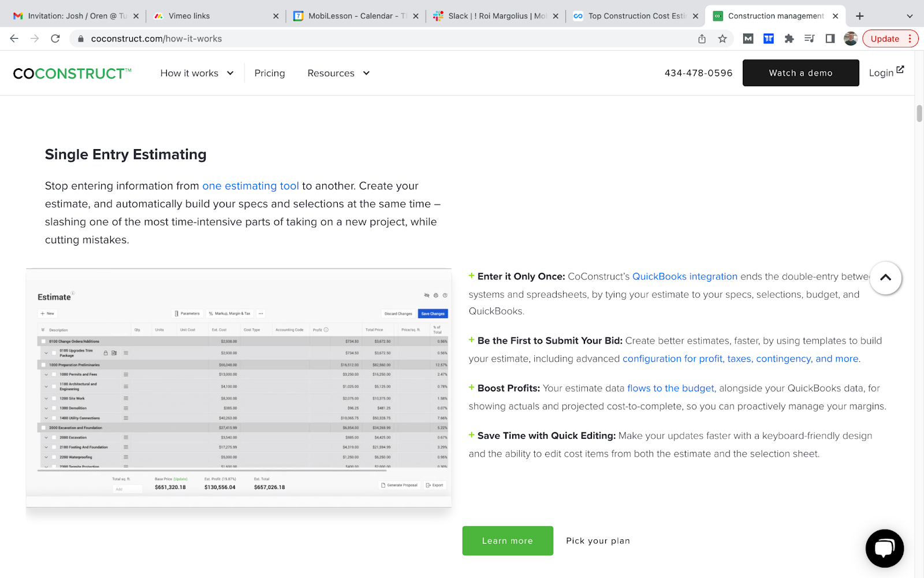Open the Pricing page
This screenshot has height=578, width=924.
click(270, 73)
